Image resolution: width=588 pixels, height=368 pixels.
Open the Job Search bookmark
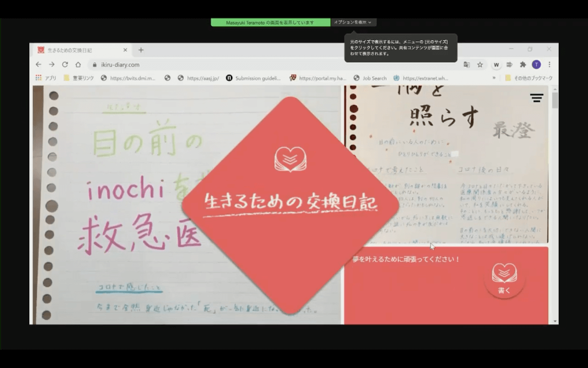370,78
